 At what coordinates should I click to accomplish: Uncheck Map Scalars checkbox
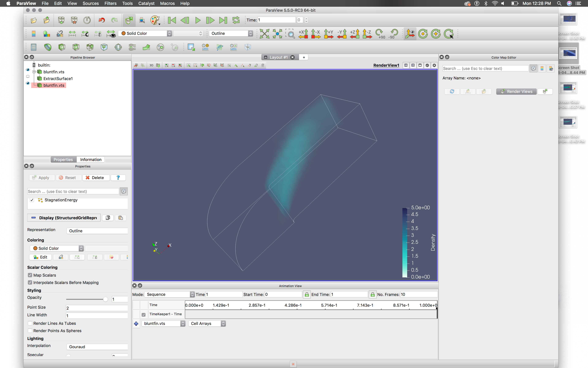click(x=30, y=275)
